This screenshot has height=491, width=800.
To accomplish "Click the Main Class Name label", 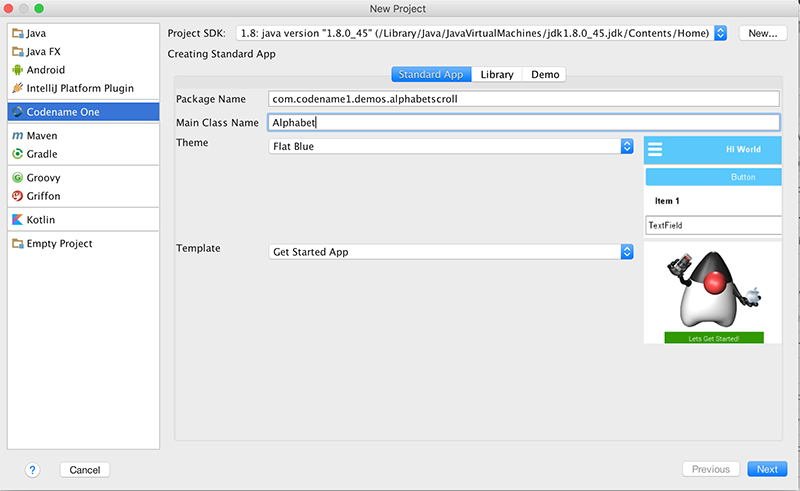I will click(217, 122).
